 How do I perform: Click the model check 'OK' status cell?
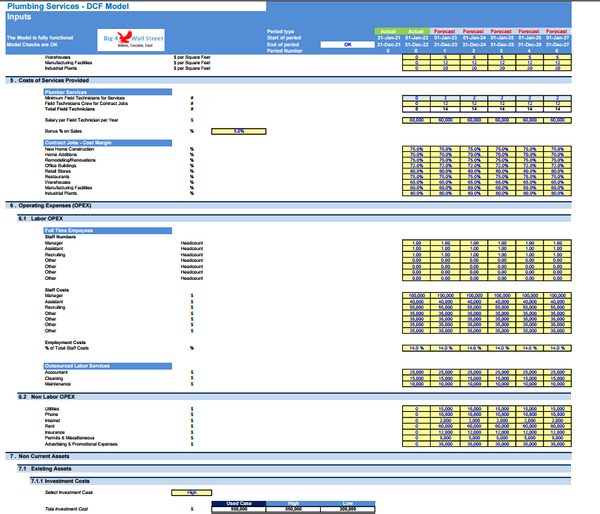[x=349, y=45]
